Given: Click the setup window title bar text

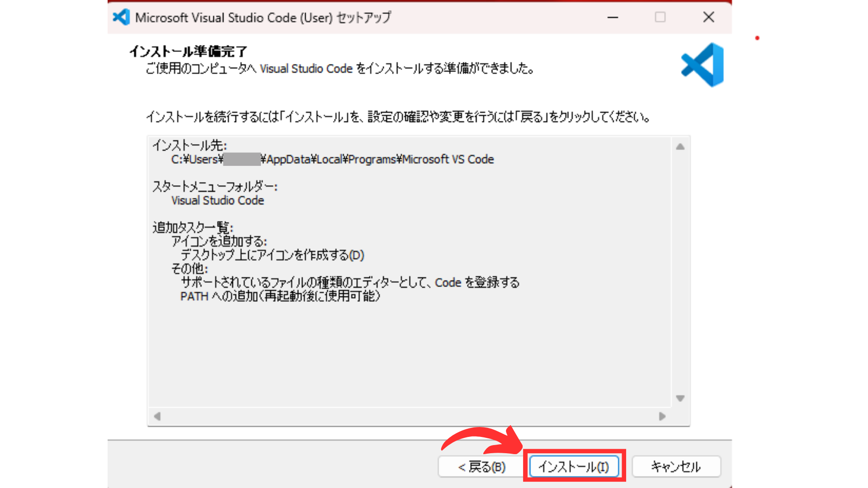Looking at the screenshot, I should [x=262, y=17].
